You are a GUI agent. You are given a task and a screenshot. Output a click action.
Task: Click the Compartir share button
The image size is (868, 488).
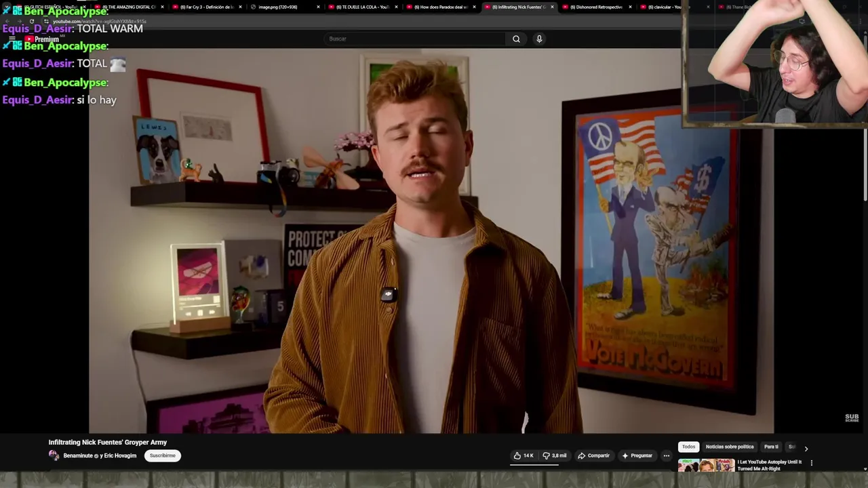593,455
